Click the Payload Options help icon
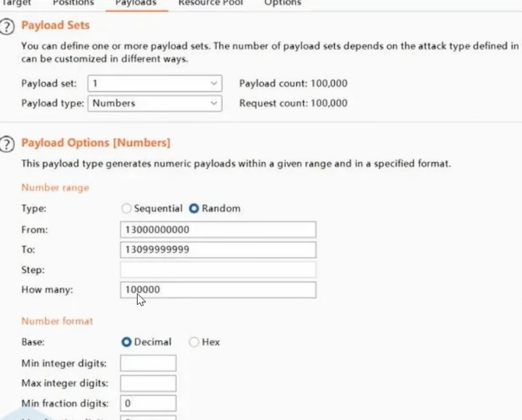522x420 pixels. (x=7, y=143)
